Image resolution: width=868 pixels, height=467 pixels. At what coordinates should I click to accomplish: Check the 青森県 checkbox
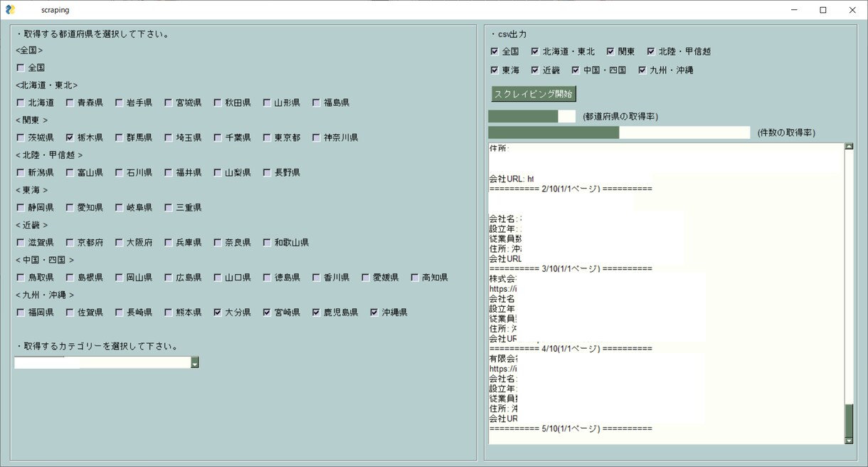coord(70,103)
